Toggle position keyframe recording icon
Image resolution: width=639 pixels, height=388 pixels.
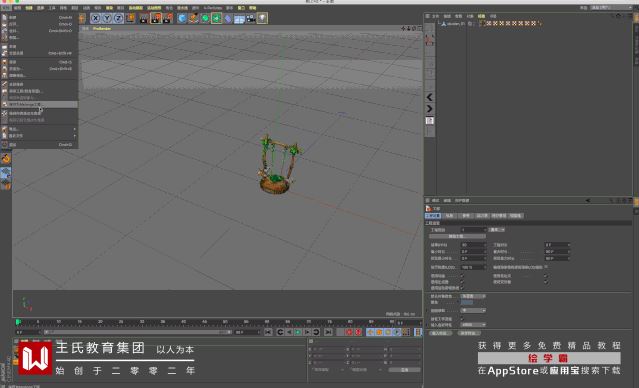[x=370, y=333]
